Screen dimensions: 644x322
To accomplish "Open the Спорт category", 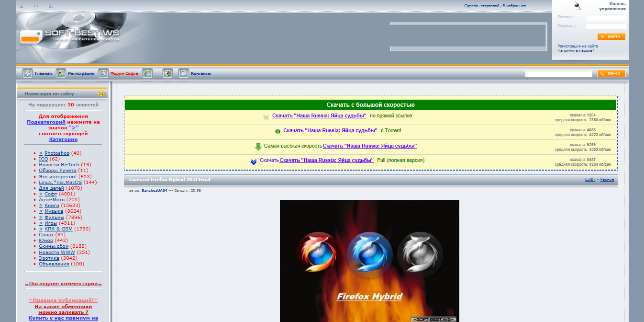I will (x=46, y=235).
